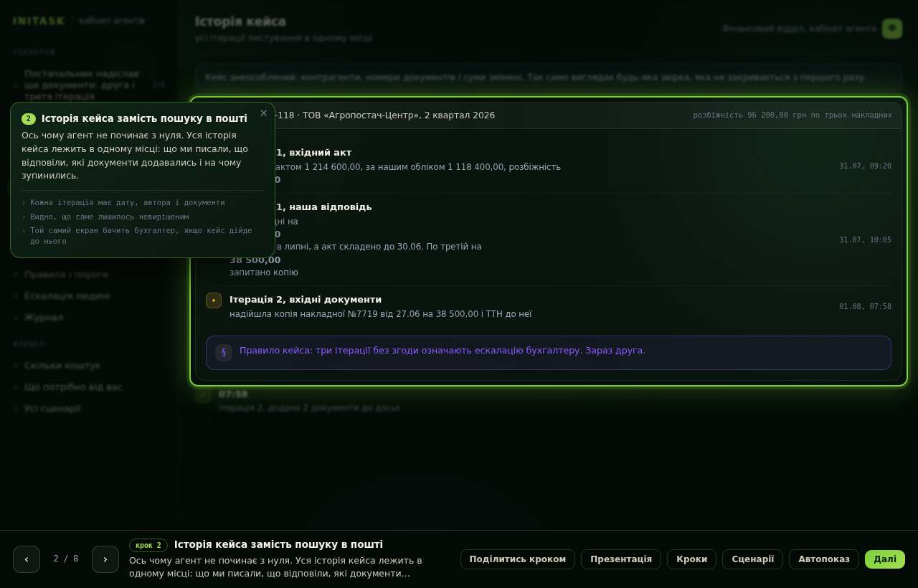Click the timestamp 01.08, 07:58
The image size is (918, 588).
click(865, 306)
